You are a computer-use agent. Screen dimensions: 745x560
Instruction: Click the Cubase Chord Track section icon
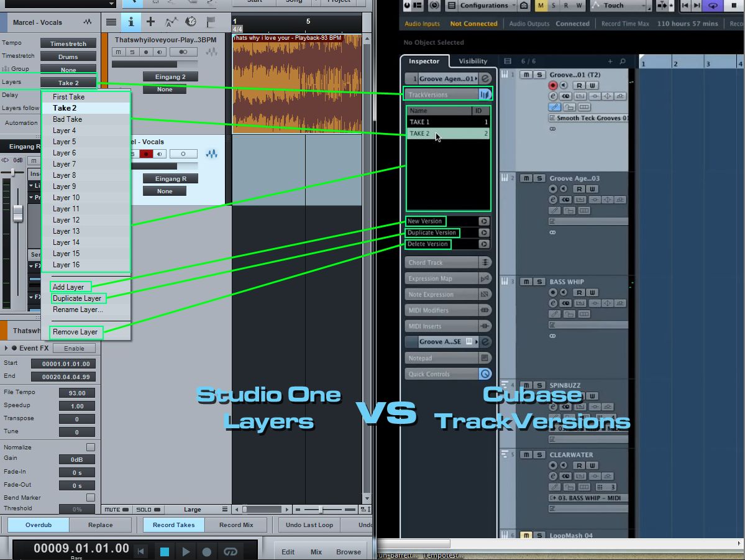click(485, 262)
